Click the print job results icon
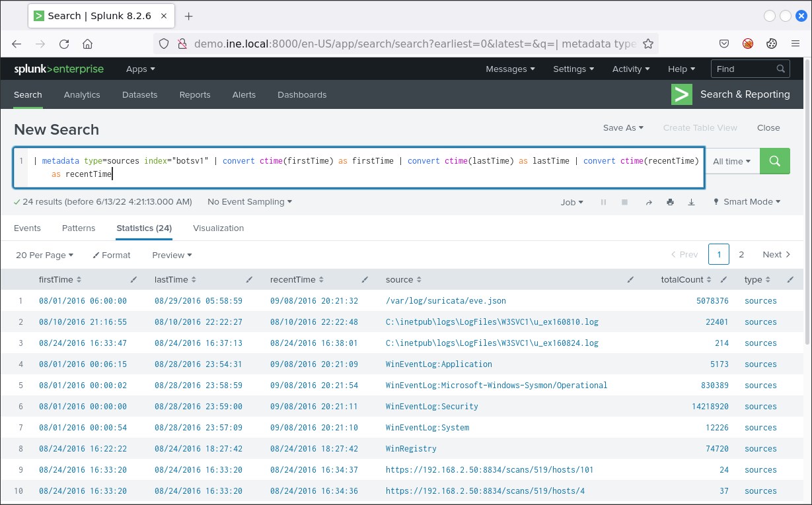The width and height of the screenshot is (812, 505). (670, 202)
